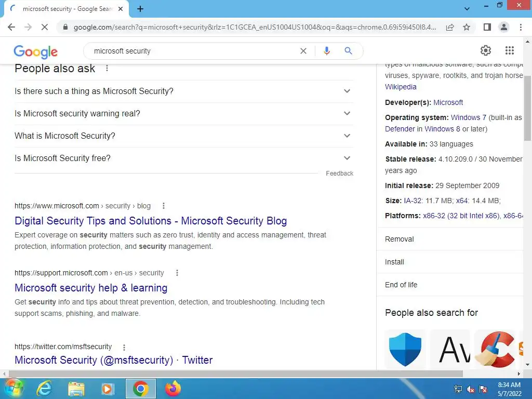Click the network tray icon
Screen dimensions: 532x399
(x=458, y=389)
